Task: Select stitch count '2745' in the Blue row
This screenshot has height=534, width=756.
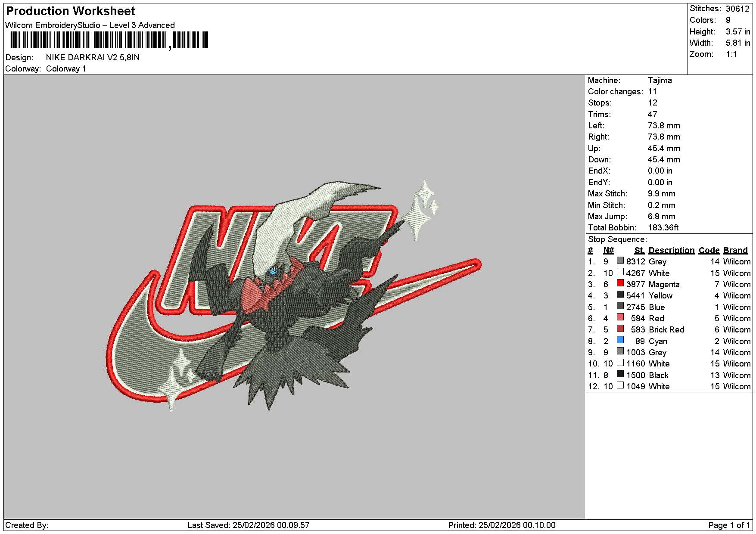Action: [636, 307]
